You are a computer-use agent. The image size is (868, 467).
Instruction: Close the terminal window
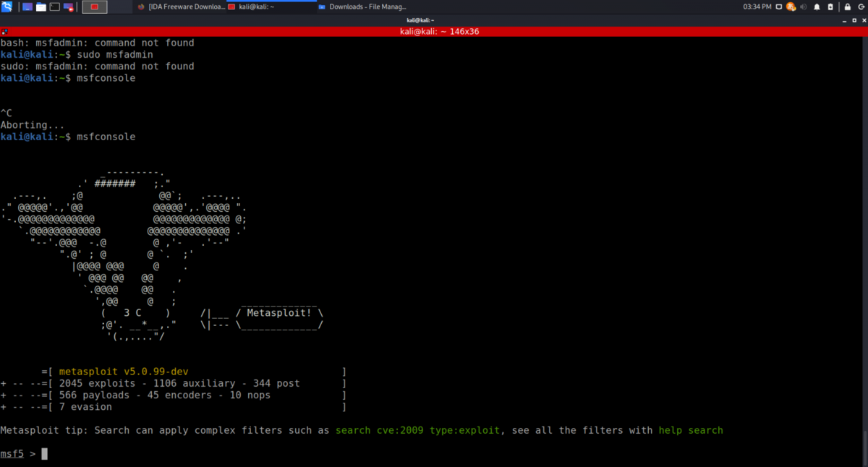point(864,20)
